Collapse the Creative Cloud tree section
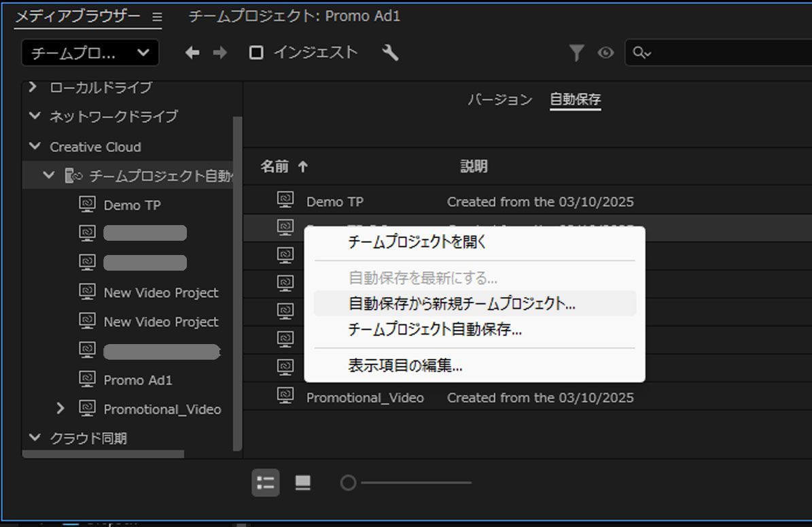The height and width of the screenshot is (527, 812). pyautogui.click(x=35, y=147)
